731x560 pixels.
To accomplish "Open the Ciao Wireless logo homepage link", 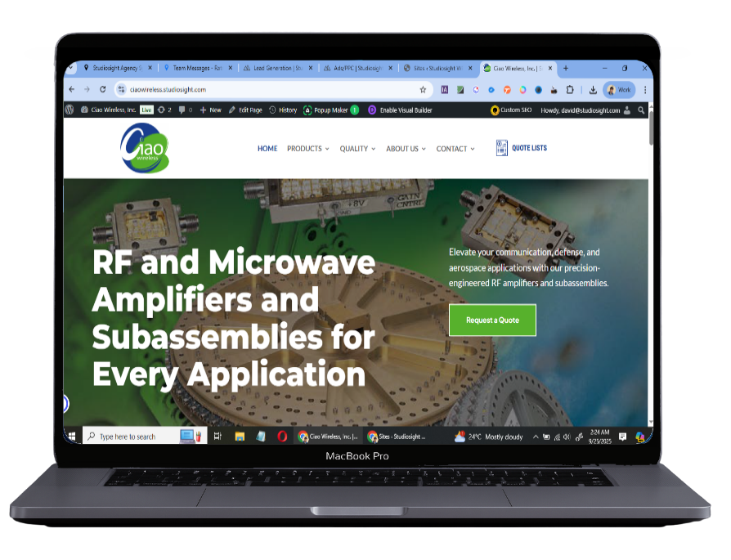I will (145, 148).
